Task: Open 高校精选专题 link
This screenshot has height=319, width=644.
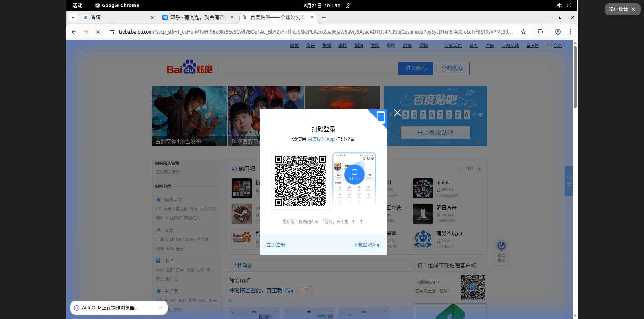Action: (x=168, y=172)
